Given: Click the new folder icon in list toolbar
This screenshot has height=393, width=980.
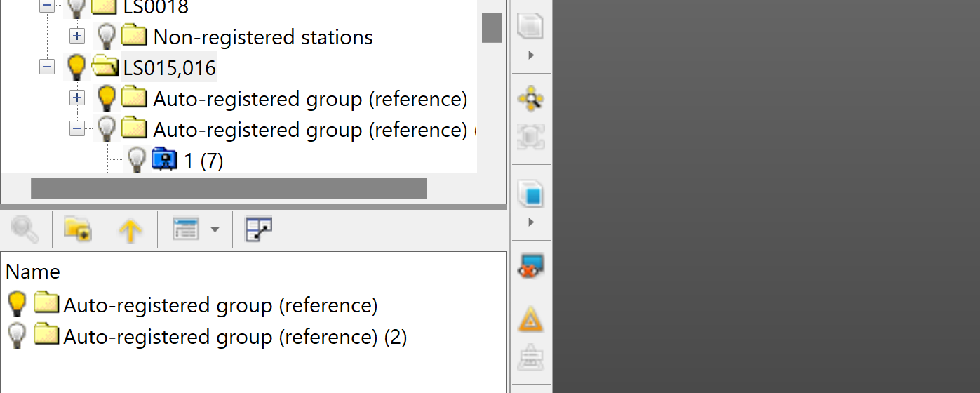Looking at the screenshot, I should [77, 229].
